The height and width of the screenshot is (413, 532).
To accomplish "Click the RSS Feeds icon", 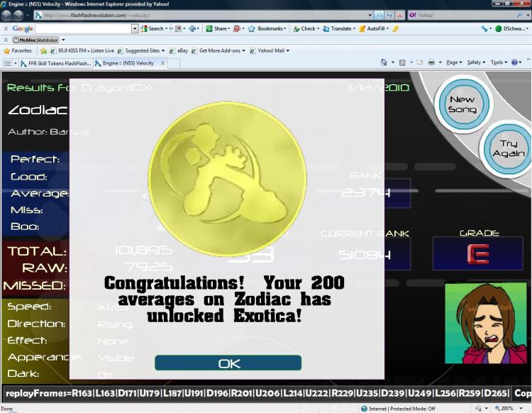I will [402, 62].
